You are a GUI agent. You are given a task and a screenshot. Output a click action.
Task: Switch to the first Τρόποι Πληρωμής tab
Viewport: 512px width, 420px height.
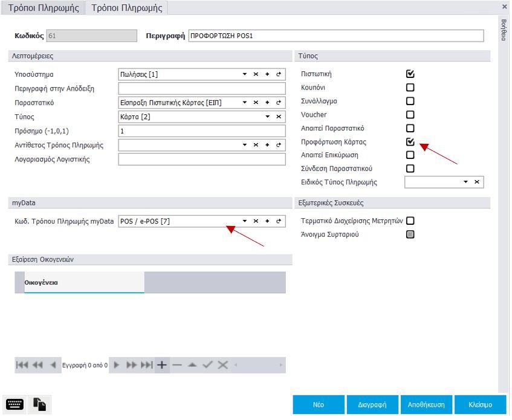point(42,7)
